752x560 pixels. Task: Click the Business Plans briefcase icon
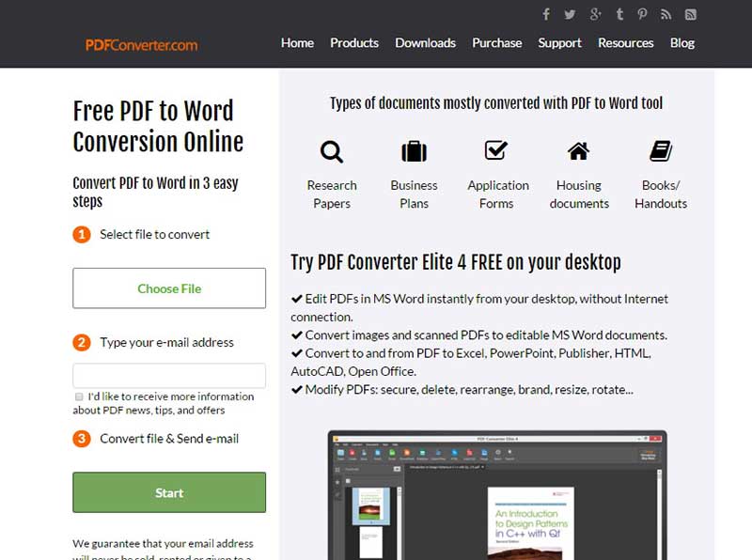414,150
